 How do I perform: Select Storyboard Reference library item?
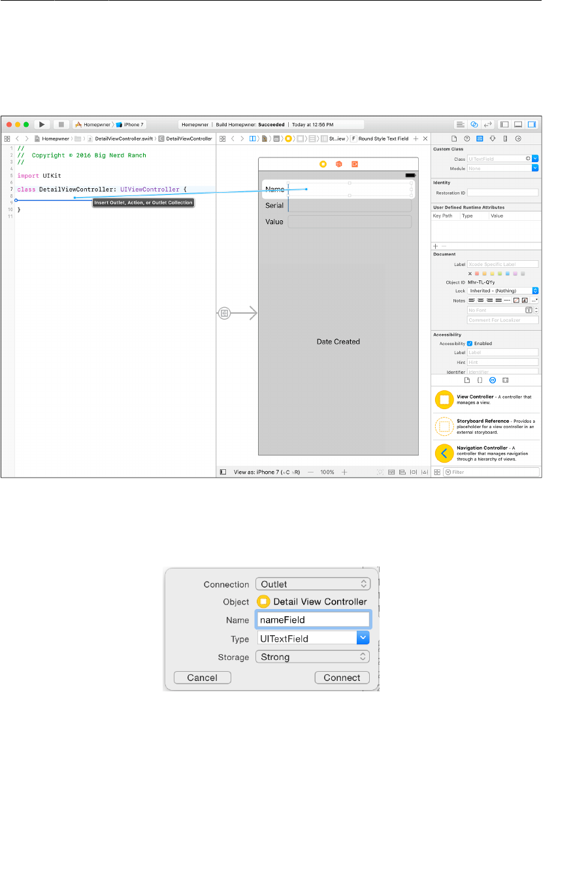point(485,427)
